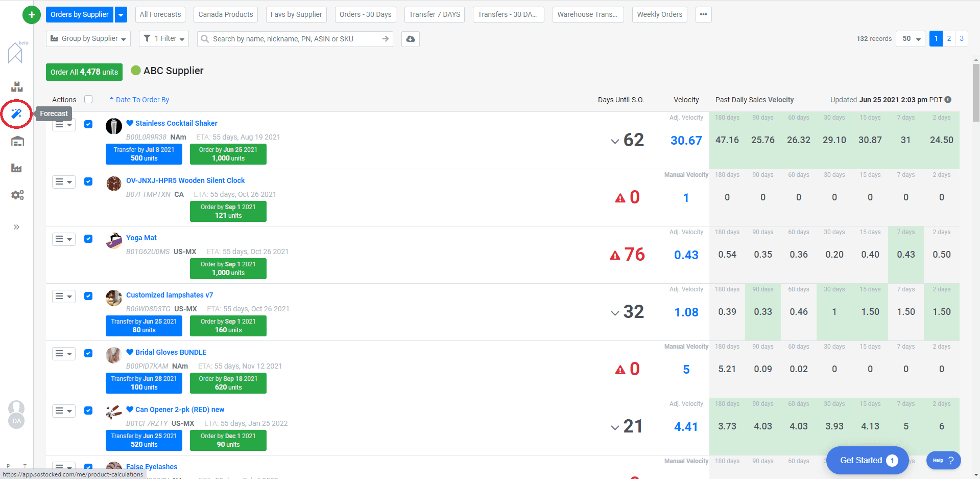Image resolution: width=980 pixels, height=479 pixels.
Task: Open dropdown arrow beside Orders by Supplier
Action: 121,14
